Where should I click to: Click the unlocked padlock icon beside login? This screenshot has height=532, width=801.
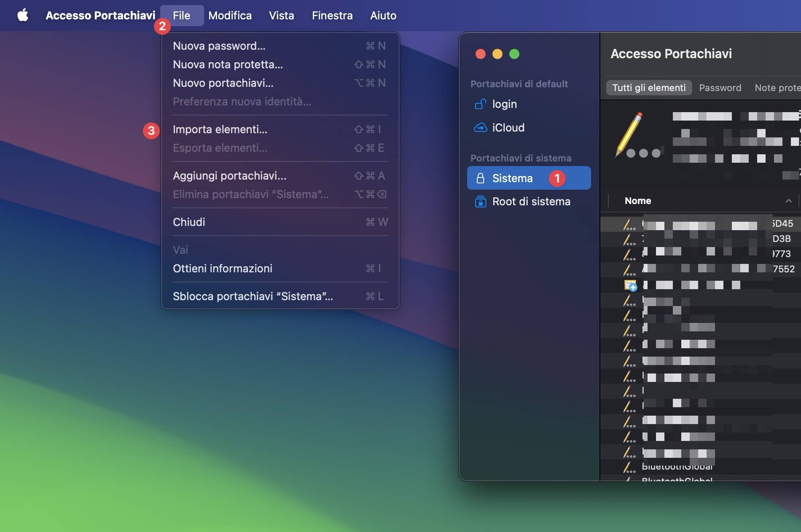coord(480,104)
